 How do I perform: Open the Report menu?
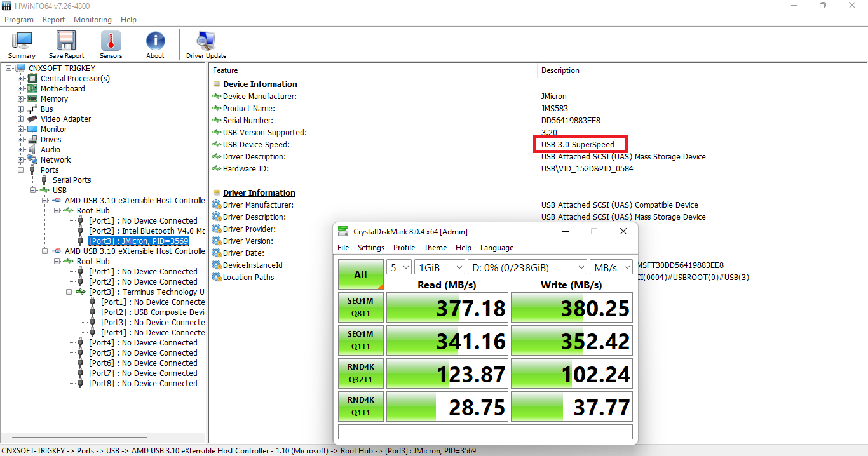(x=53, y=20)
